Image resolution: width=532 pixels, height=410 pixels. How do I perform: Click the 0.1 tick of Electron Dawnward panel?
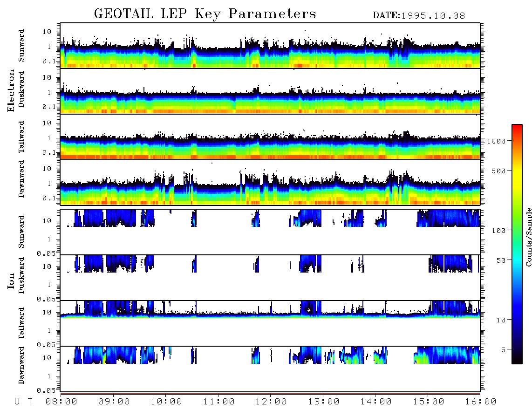(x=49, y=198)
